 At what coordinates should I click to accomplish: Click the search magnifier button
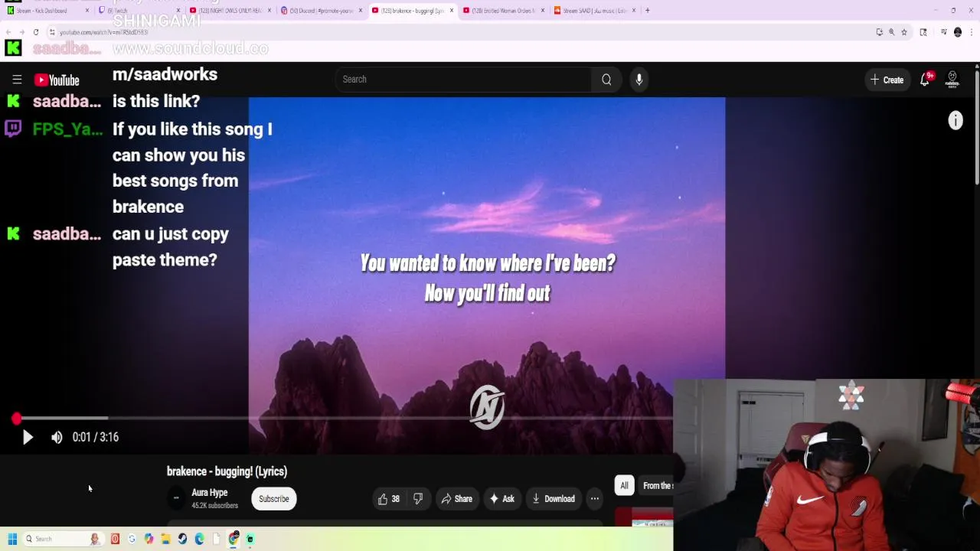(606, 80)
